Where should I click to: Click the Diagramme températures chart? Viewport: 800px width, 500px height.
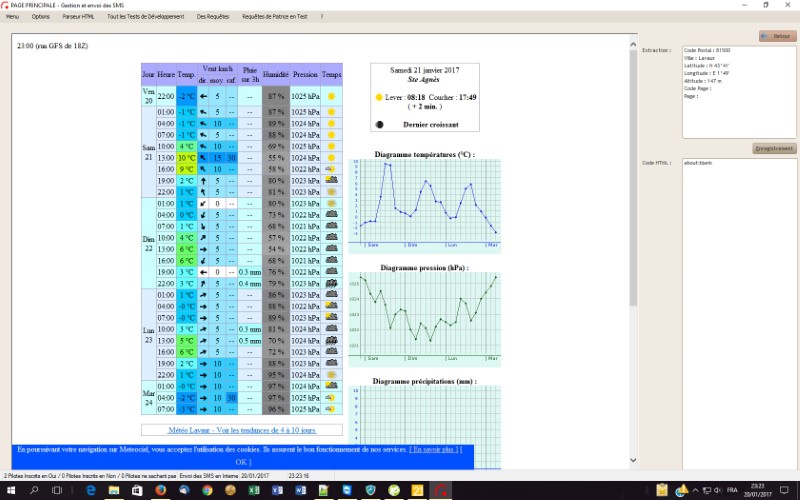pyautogui.click(x=424, y=206)
